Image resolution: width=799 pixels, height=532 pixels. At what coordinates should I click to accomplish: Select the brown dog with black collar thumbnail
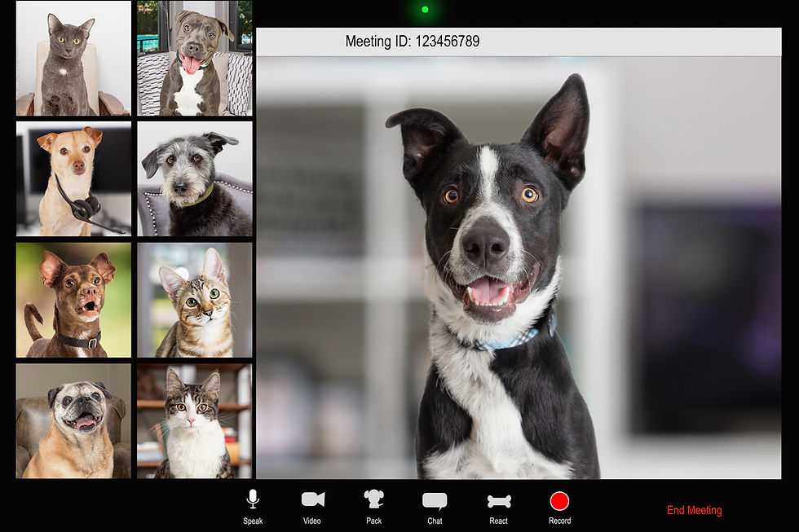coord(73,300)
